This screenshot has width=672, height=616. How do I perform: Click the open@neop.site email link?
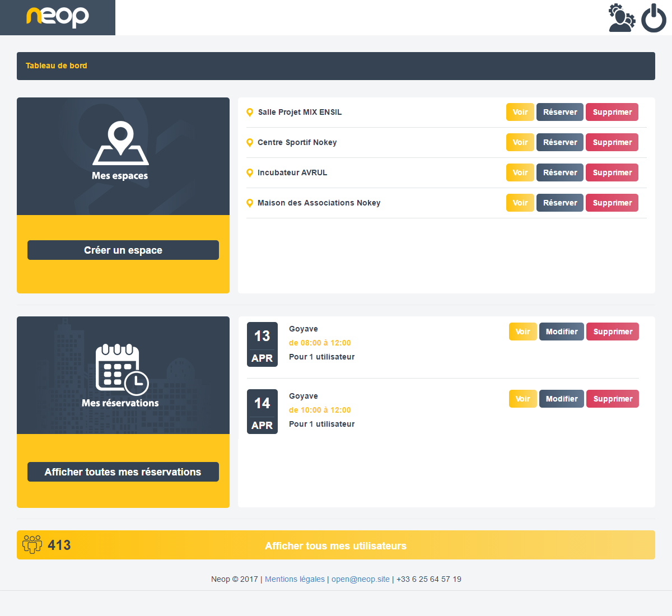360,579
